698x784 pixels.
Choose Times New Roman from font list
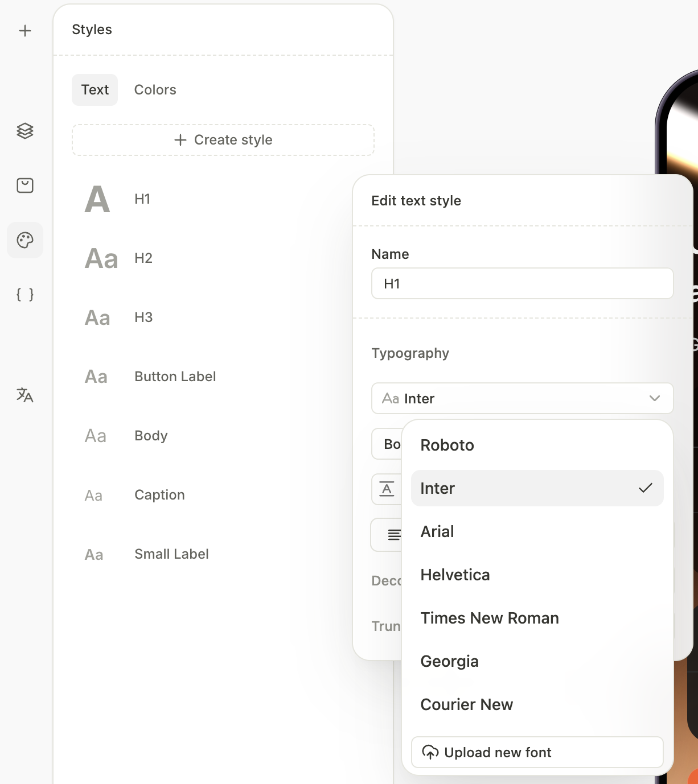click(537, 618)
